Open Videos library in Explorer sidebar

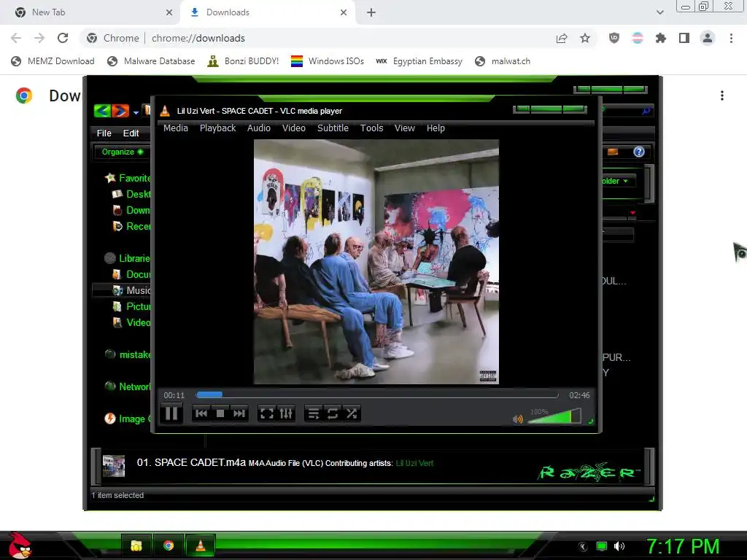[x=131, y=323]
